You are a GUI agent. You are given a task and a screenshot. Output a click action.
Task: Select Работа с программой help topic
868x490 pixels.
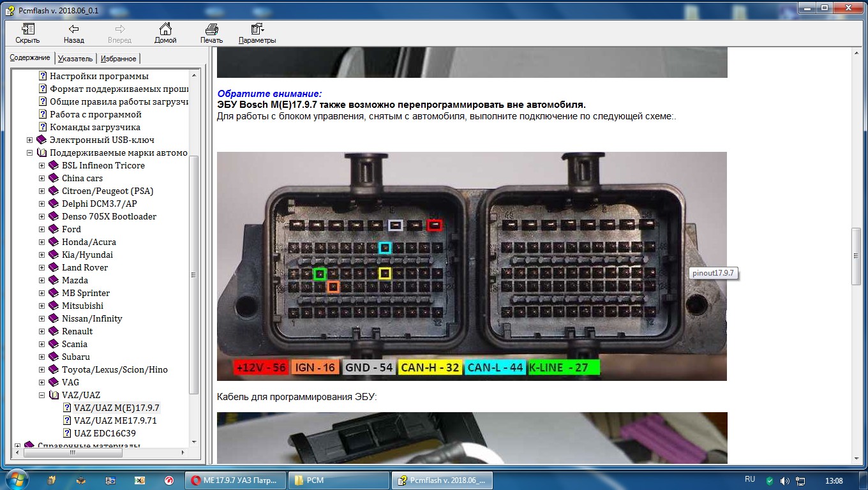point(95,114)
